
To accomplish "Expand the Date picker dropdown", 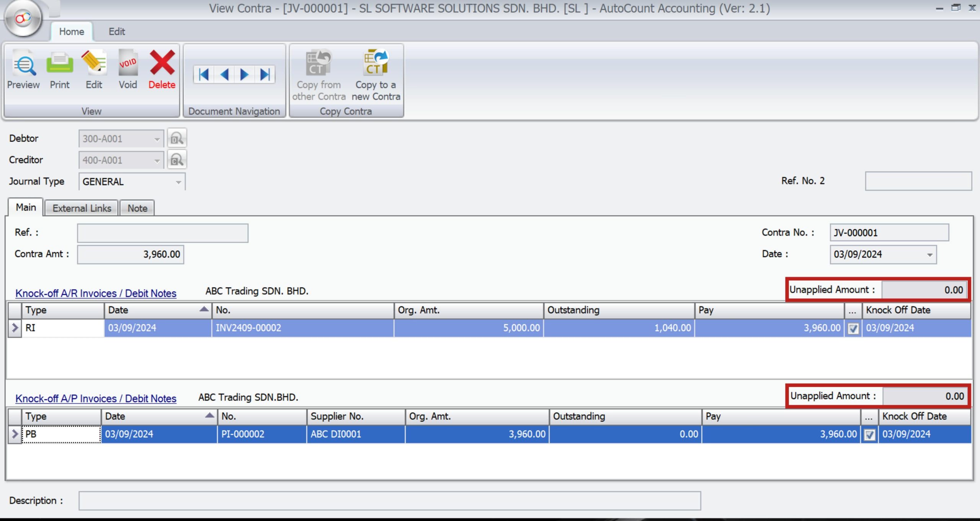I will 930,254.
